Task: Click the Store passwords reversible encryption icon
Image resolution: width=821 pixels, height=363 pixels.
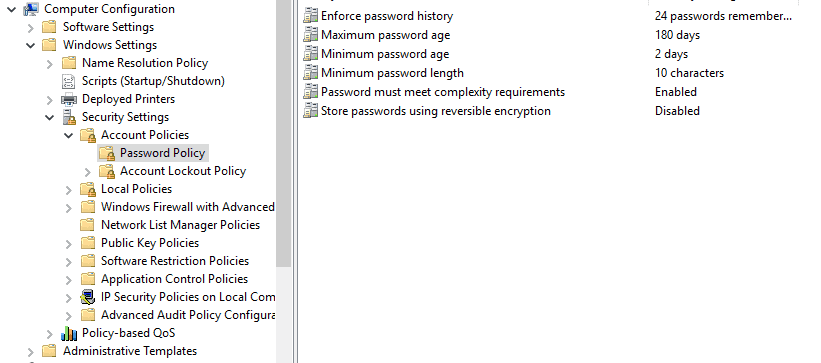Action: tap(310, 111)
